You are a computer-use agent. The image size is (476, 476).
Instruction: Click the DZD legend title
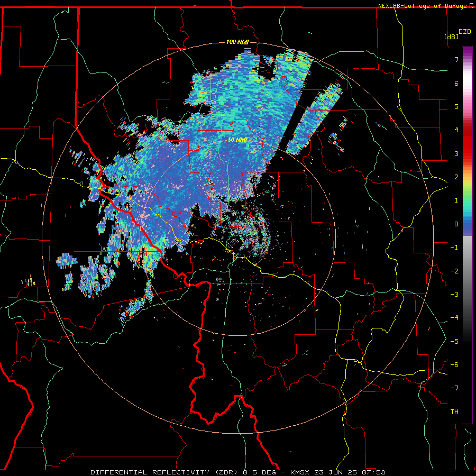pos(465,32)
